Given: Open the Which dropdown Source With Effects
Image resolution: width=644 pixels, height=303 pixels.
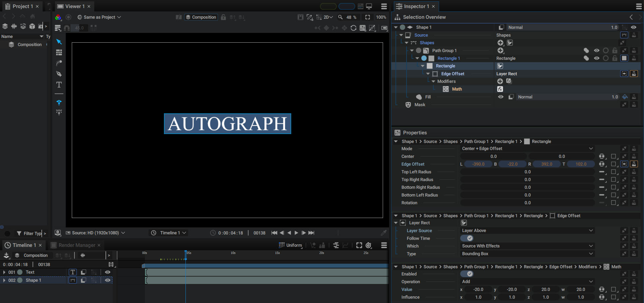Looking at the screenshot, I should pos(527,246).
